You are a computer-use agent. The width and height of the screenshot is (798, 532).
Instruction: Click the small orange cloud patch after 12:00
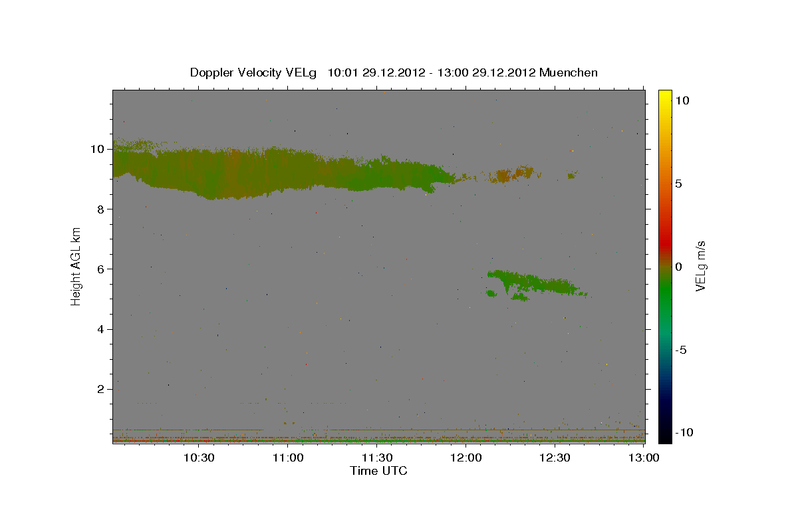click(512, 175)
